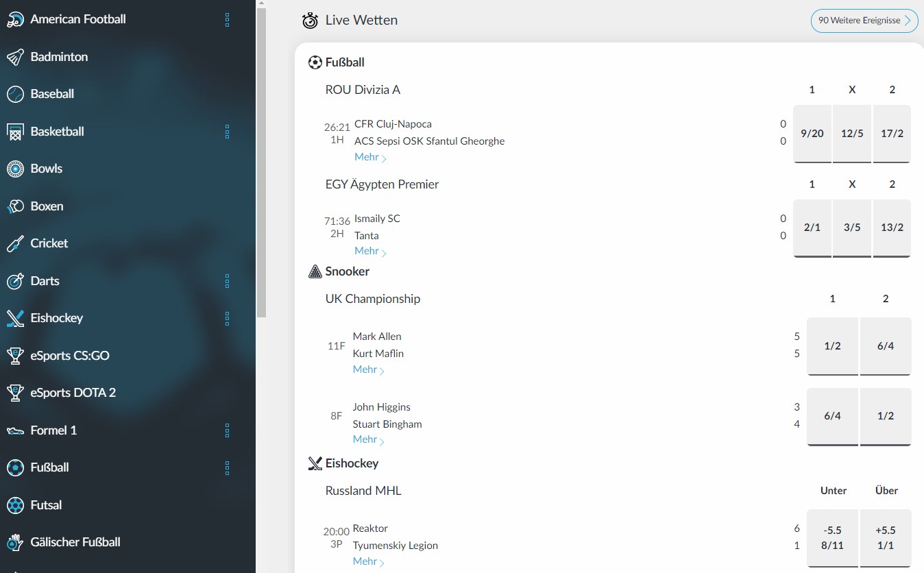
Task: Click the Cricket bat icon
Action: pos(15,243)
